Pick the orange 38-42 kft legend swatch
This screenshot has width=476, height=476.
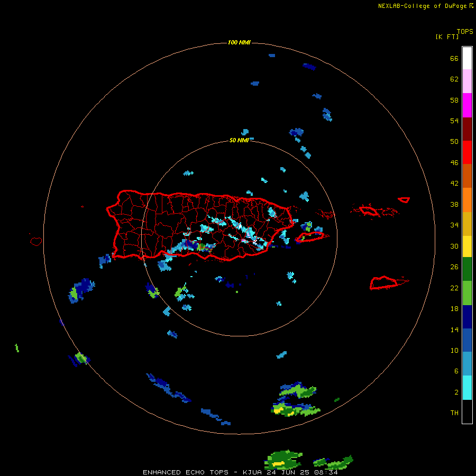coord(467,200)
